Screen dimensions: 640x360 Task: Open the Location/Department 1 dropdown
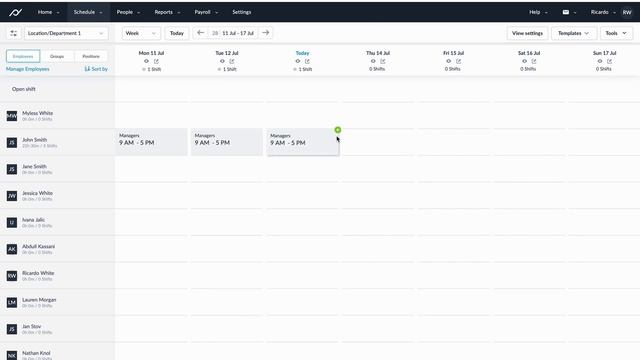coord(66,33)
